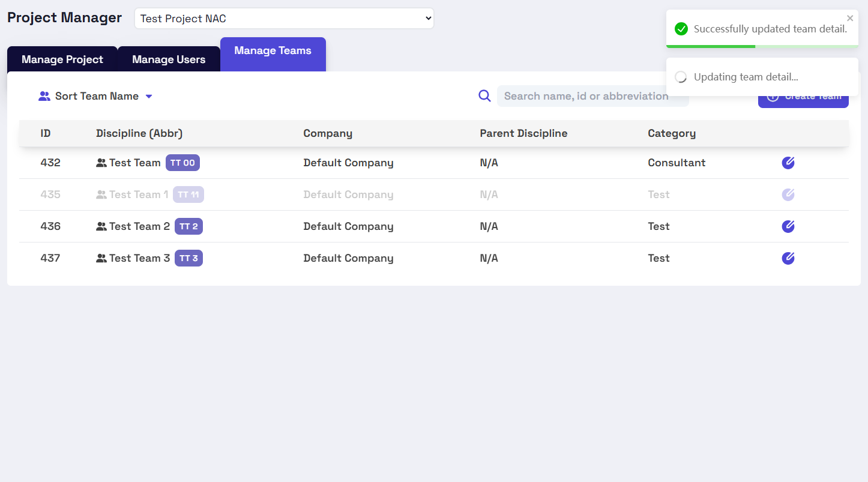This screenshot has width=868, height=482.
Task: Edit Test Team 1 row 435
Action: click(788, 194)
